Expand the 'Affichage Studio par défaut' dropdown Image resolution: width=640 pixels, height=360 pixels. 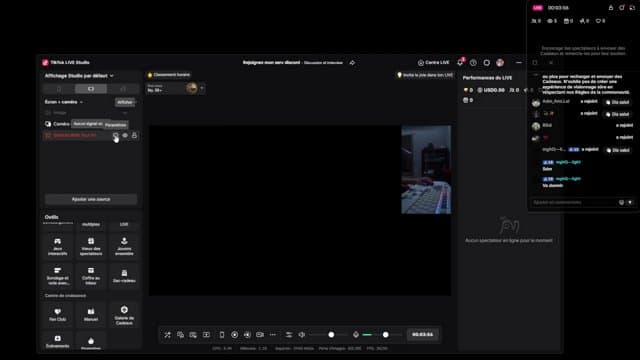click(x=79, y=76)
